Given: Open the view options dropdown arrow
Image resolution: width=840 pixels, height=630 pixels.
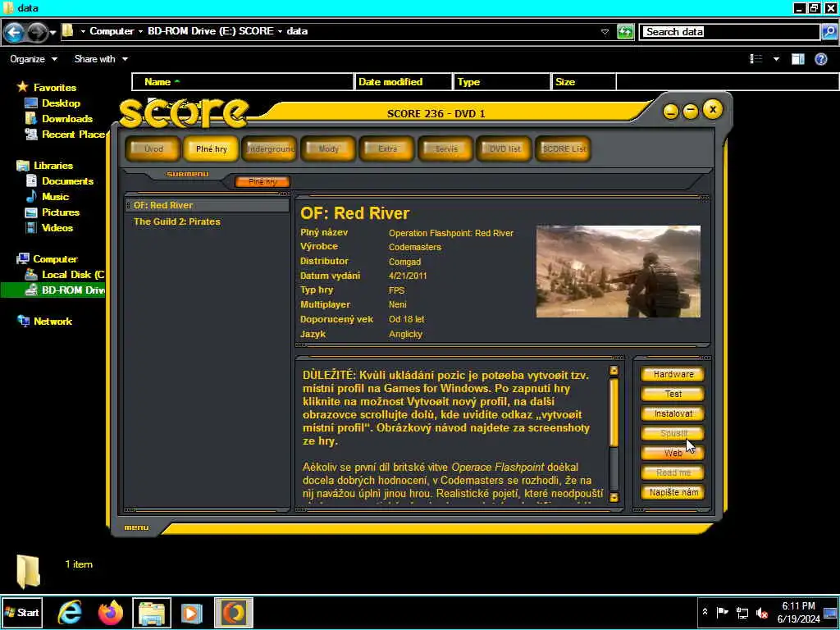Looking at the screenshot, I should 776,59.
